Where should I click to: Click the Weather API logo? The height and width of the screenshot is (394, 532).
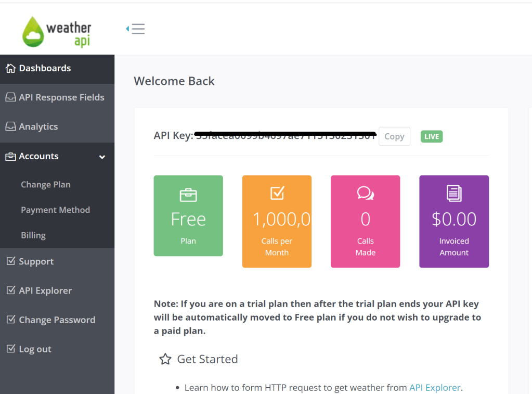click(x=57, y=32)
